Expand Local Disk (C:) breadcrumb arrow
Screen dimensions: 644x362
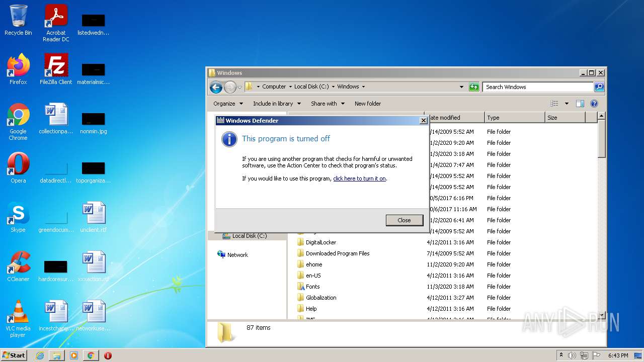point(333,87)
